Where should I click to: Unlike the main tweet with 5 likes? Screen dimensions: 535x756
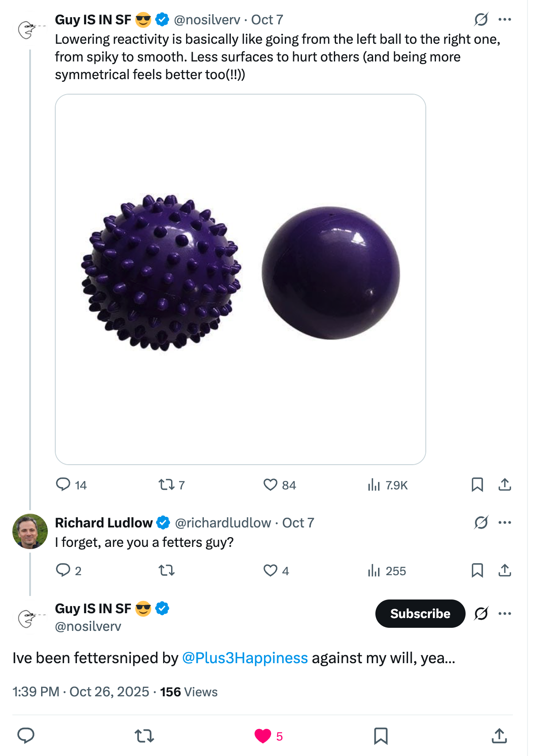pyautogui.click(x=263, y=736)
